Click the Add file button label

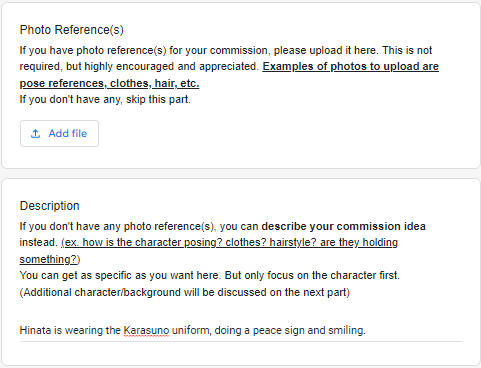(68, 133)
